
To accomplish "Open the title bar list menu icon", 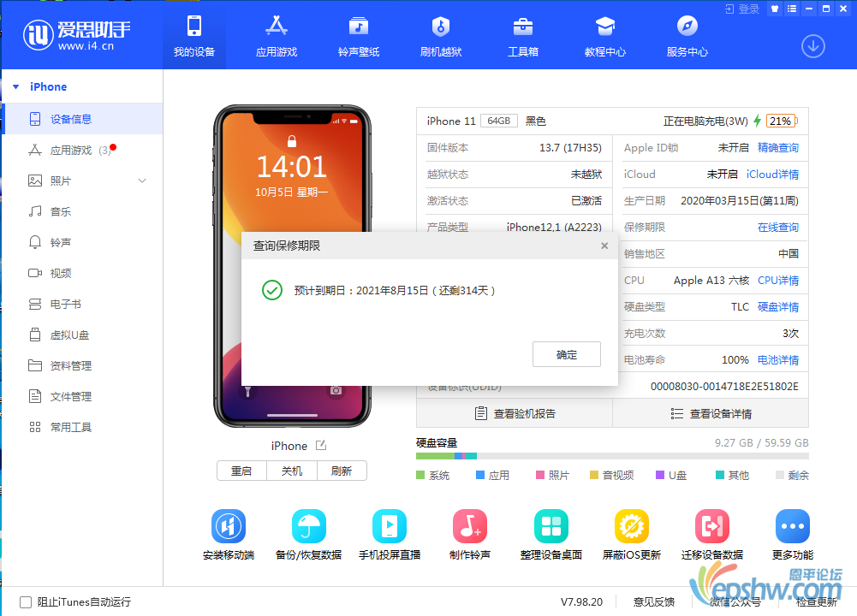I will tap(791, 9).
